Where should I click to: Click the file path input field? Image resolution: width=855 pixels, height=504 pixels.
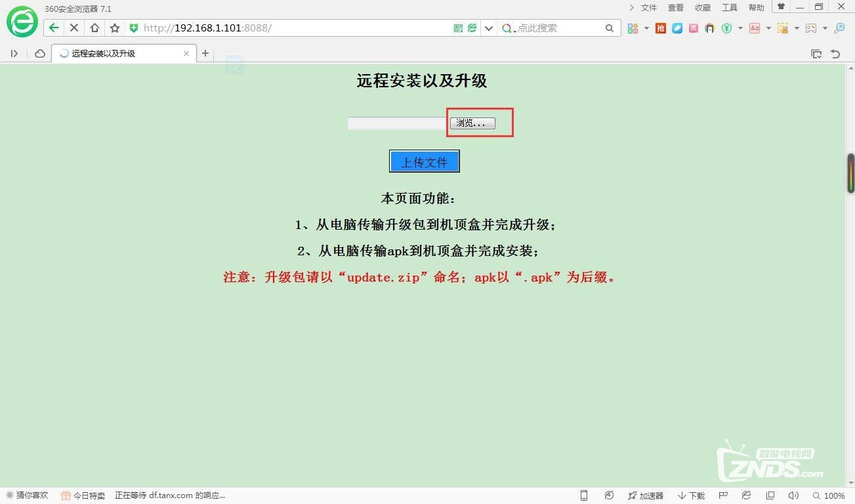pos(398,123)
